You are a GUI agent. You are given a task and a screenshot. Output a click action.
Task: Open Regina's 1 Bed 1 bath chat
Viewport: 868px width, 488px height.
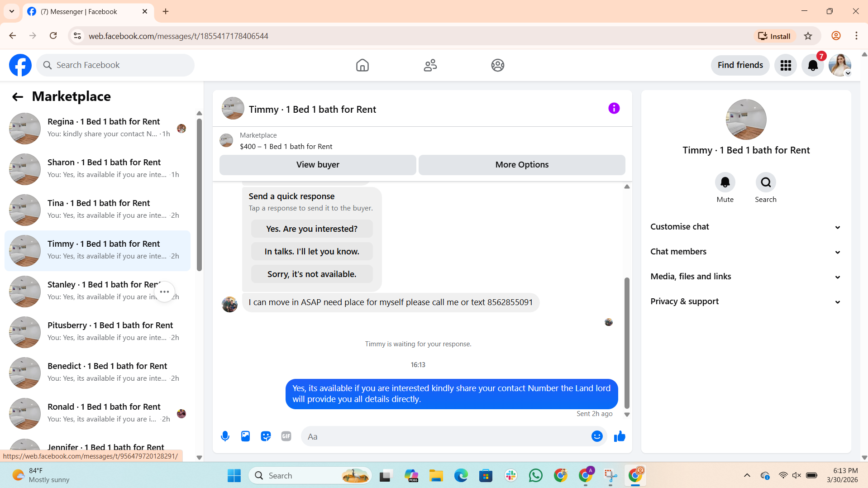coord(97,129)
